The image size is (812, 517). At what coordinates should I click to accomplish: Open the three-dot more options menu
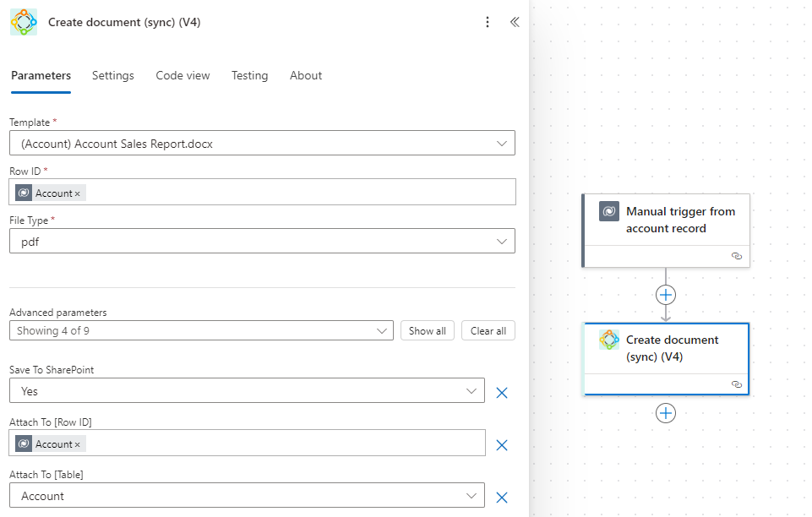coord(488,22)
